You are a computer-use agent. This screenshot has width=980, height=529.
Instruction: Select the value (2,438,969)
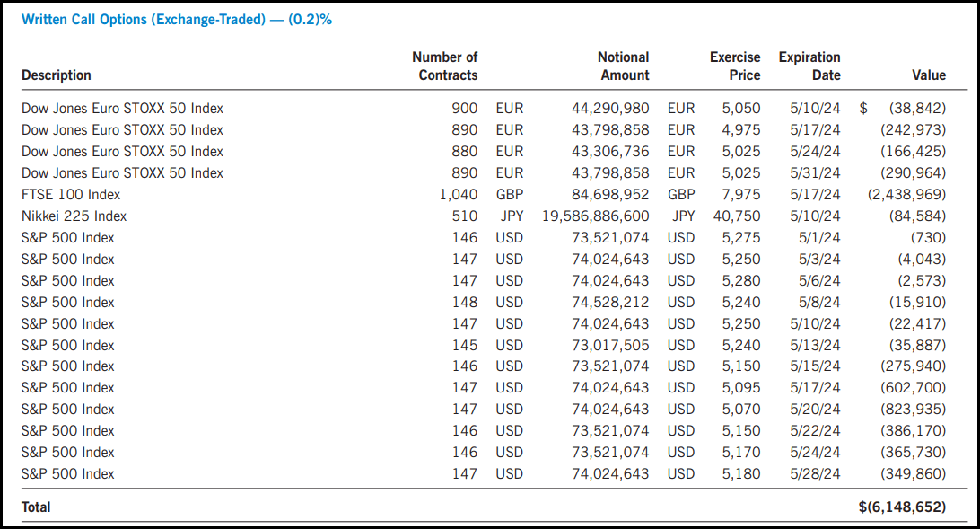pos(909,194)
